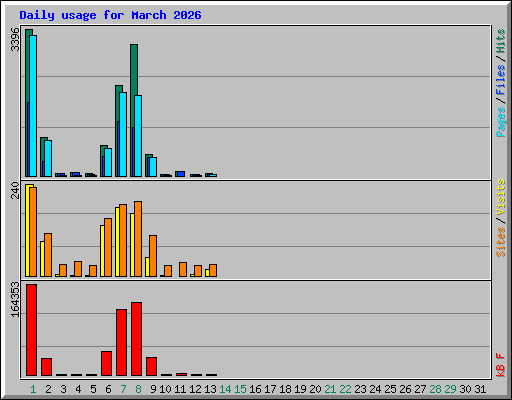Click the day 1 red KB bar
Image resolution: width=512 pixels, height=400 pixels.
(x=31, y=330)
